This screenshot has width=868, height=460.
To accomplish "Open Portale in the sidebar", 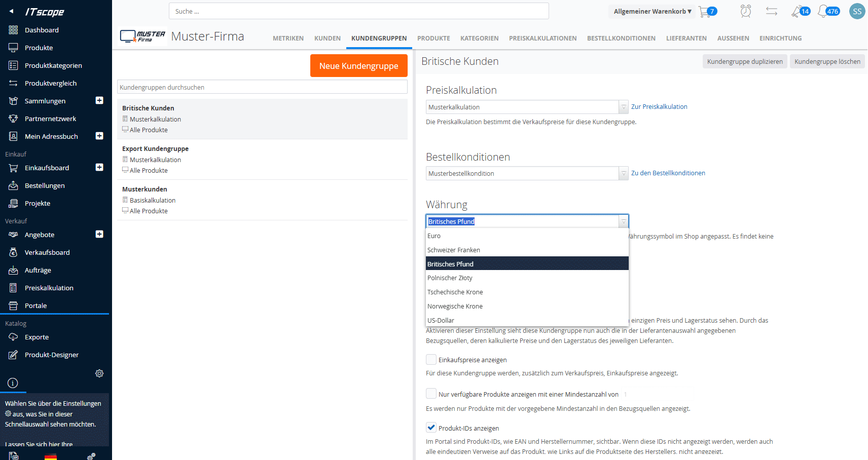I will tap(35, 305).
